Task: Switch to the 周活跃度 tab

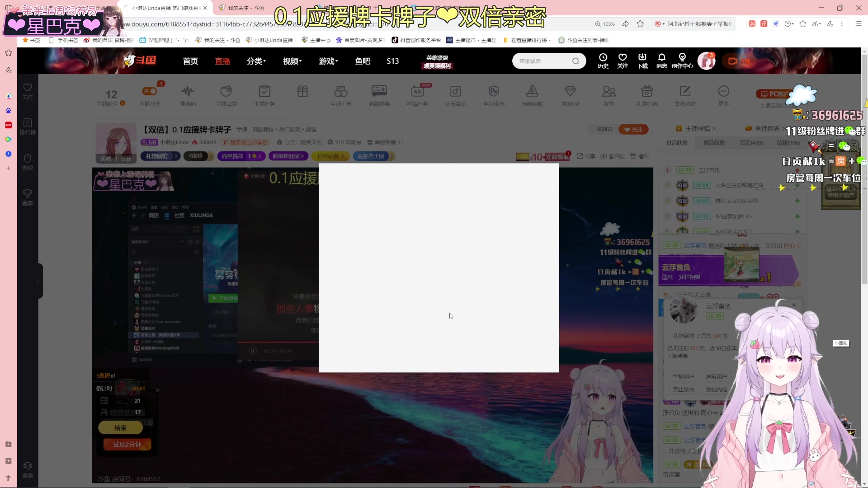Action: [x=714, y=143]
